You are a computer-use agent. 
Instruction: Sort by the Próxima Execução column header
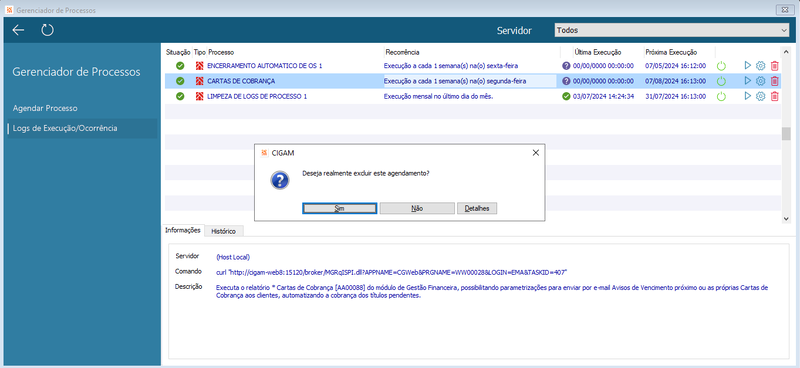coord(671,52)
